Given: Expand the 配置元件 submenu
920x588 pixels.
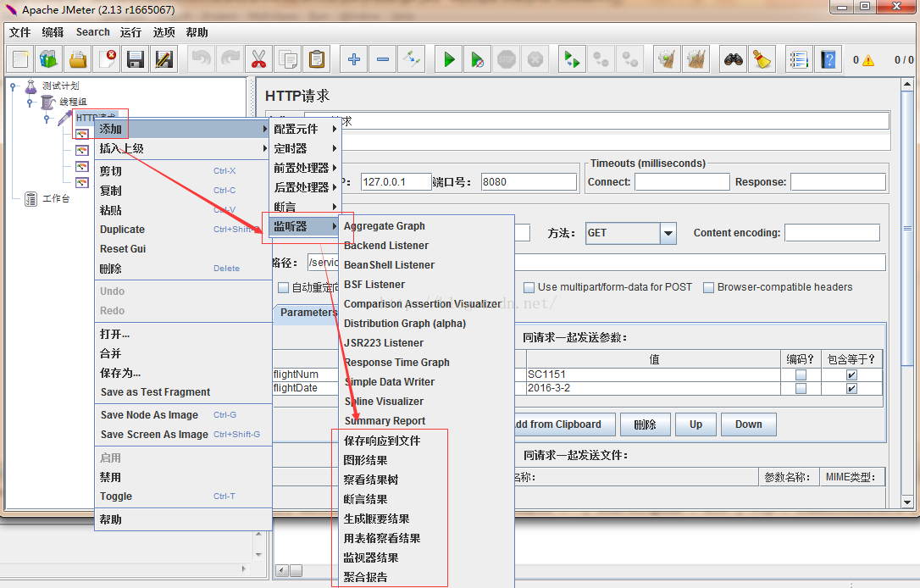Looking at the screenshot, I should [305, 129].
